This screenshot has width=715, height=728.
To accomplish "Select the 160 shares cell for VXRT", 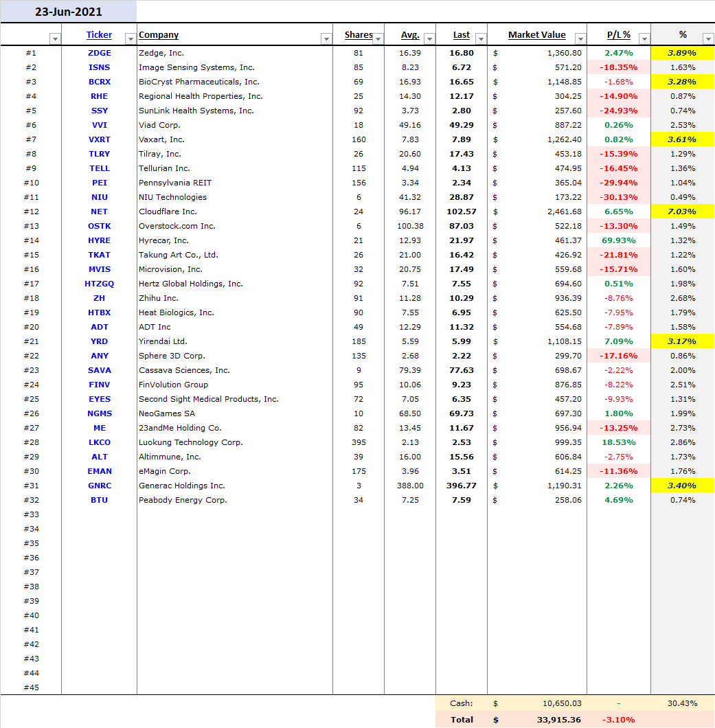I will [x=359, y=139].
